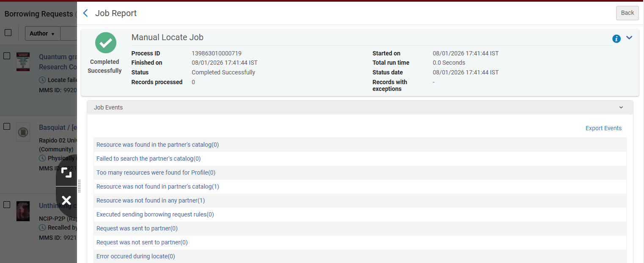
Task: Check the Quantum gravity request checkbox
Action: pos(7,56)
